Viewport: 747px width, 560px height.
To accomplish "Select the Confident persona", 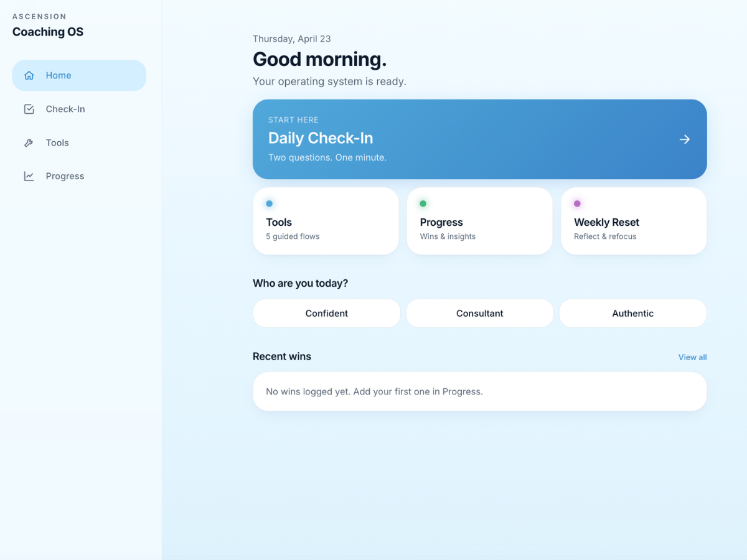I will click(x=326, y=313).
